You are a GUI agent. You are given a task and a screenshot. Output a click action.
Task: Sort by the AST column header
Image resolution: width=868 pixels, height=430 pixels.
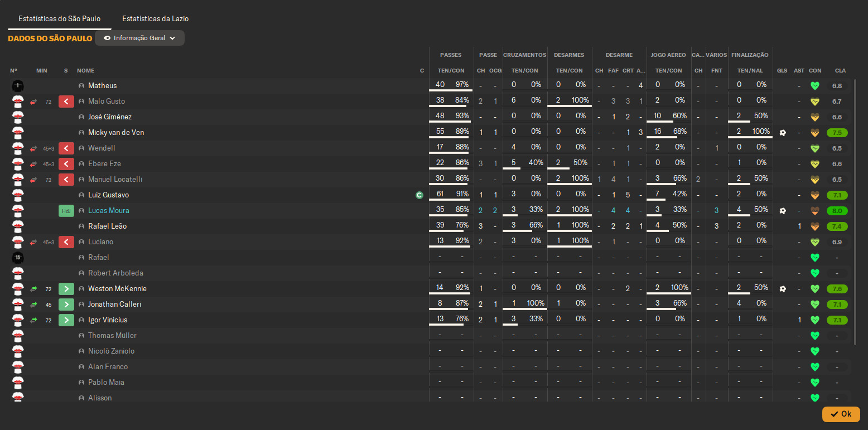point(799,71)
